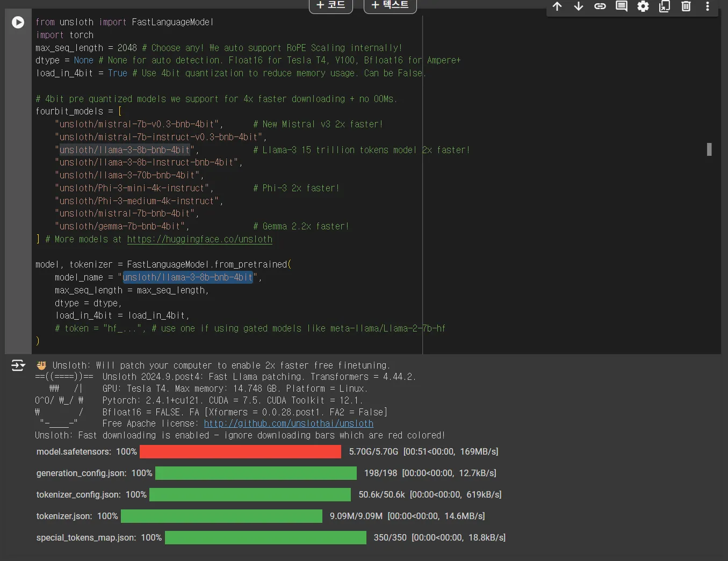Open the huggingface.co/unsloth link
The height and width of the screenshot is (561, 728).
pos(199,239)
